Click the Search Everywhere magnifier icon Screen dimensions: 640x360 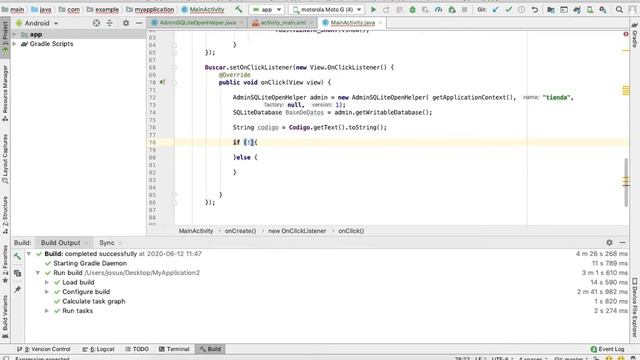tap(619, 9)
